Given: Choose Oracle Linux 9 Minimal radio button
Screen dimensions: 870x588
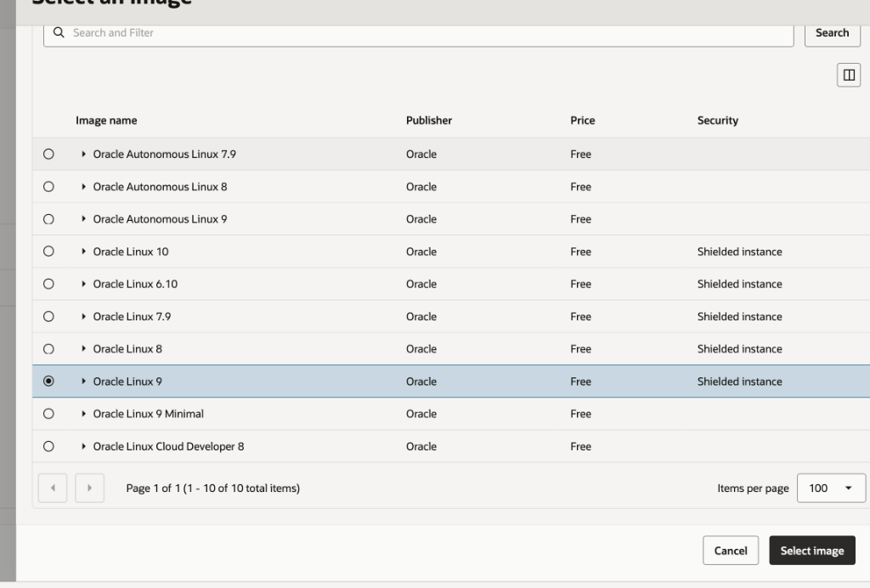Looking at the screenshot, I should [x=48, y=414].
